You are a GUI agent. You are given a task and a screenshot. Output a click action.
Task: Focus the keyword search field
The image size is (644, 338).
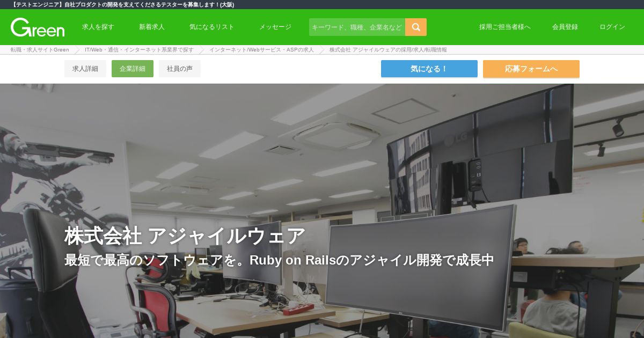[357, 27]
